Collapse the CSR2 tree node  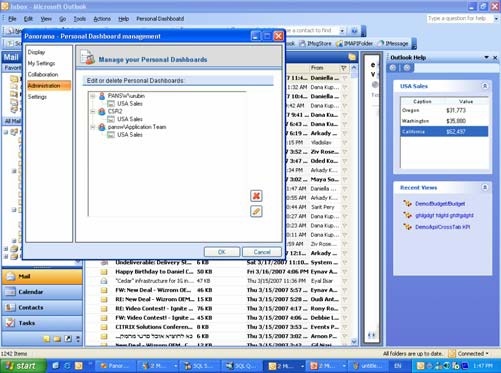pos(93,112)
